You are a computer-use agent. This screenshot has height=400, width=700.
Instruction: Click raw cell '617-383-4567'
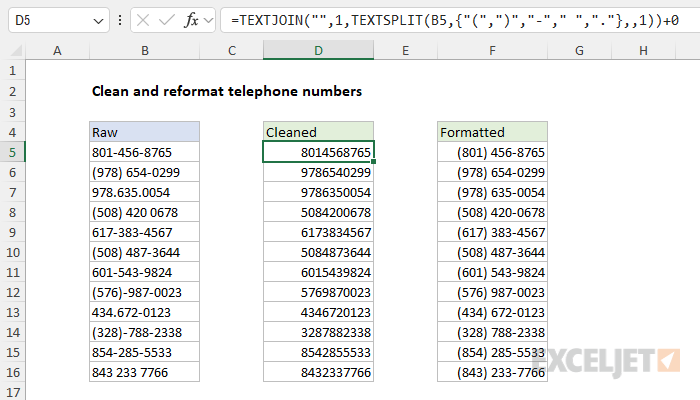[145, 233]
